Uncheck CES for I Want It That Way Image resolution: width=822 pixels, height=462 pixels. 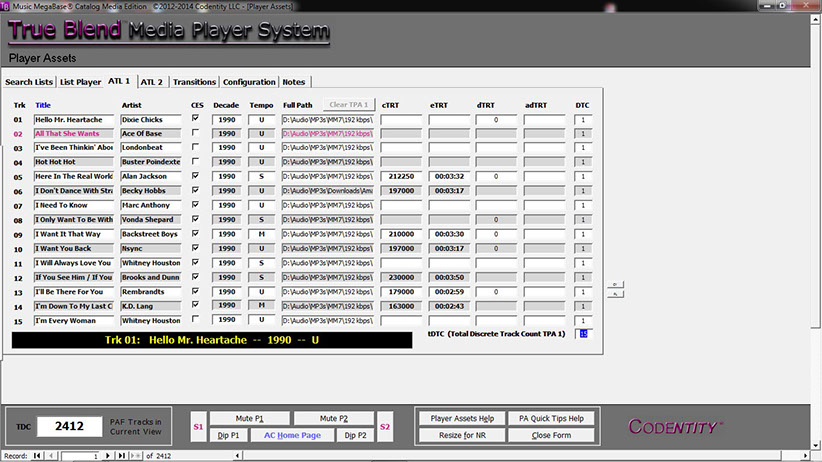195,233
